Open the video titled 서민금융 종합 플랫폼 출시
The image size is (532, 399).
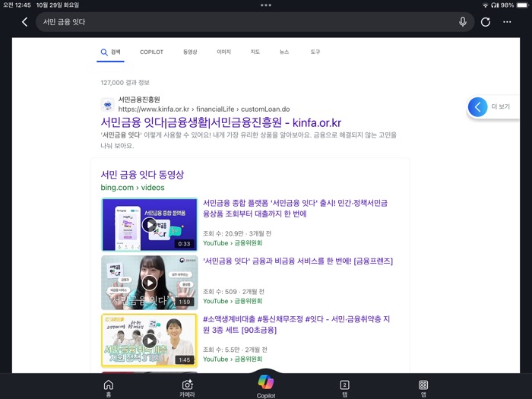(295, 208)
